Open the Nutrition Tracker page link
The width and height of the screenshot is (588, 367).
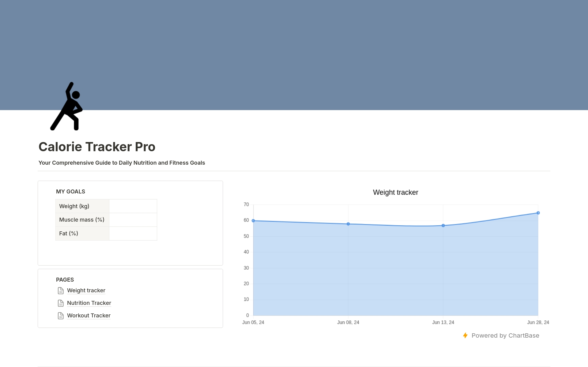click(x=89, y=303)
